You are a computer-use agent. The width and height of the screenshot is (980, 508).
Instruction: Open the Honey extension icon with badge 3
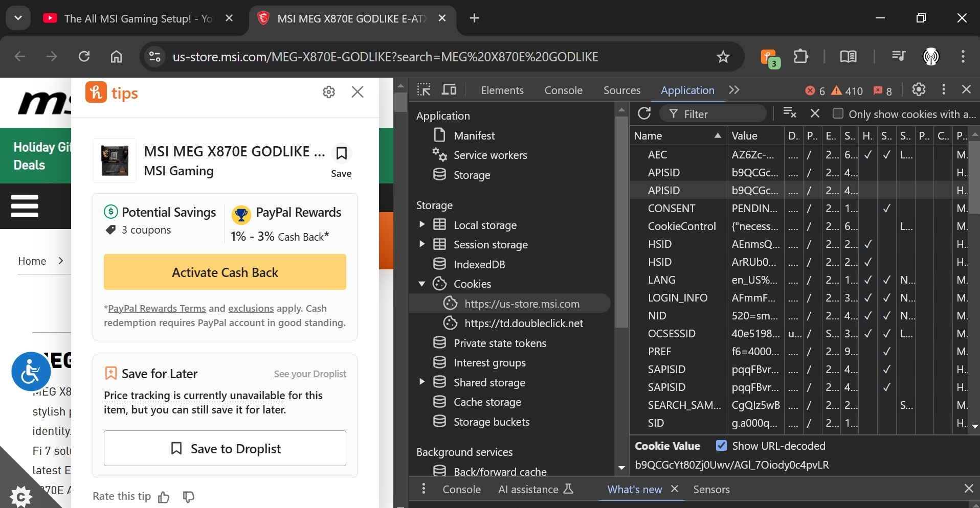[770, 58]
